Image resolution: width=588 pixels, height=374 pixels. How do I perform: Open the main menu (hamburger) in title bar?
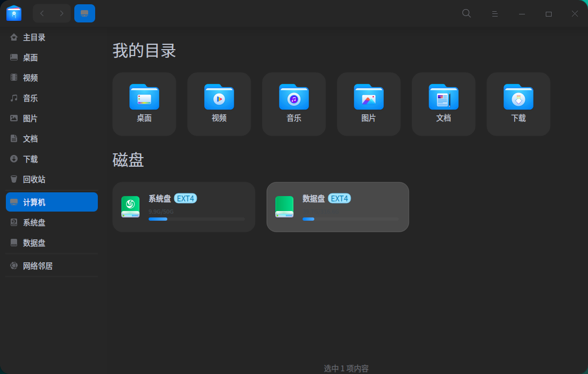tap(495, 13)
